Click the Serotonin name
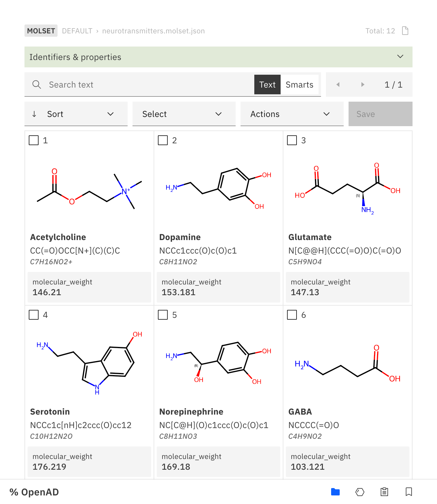437x504 pixels. [50, 412]
